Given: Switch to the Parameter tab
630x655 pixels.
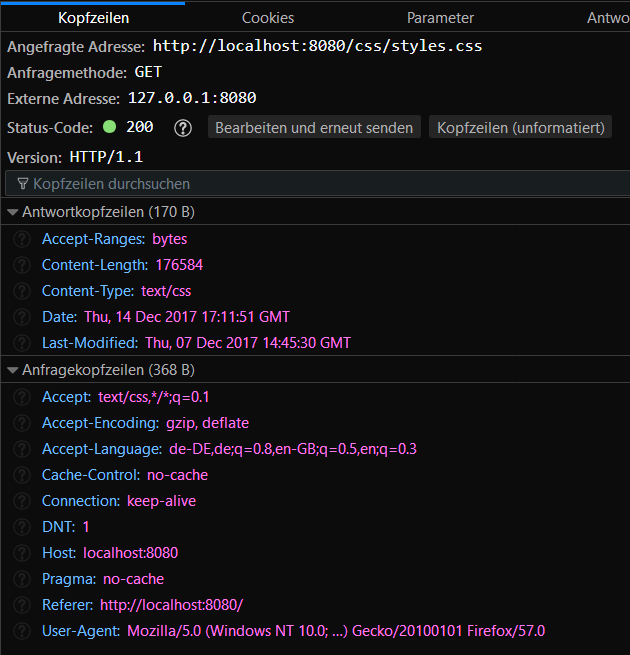Looking at the screenshot, I should coord(440,18).
